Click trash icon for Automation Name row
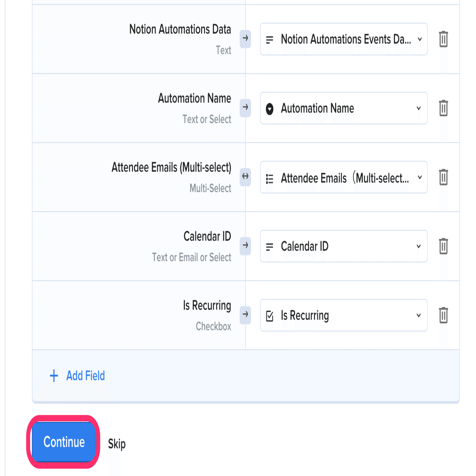Image resolution: width=476 pixels, height=476 pixels. click(x=443, y=108)
